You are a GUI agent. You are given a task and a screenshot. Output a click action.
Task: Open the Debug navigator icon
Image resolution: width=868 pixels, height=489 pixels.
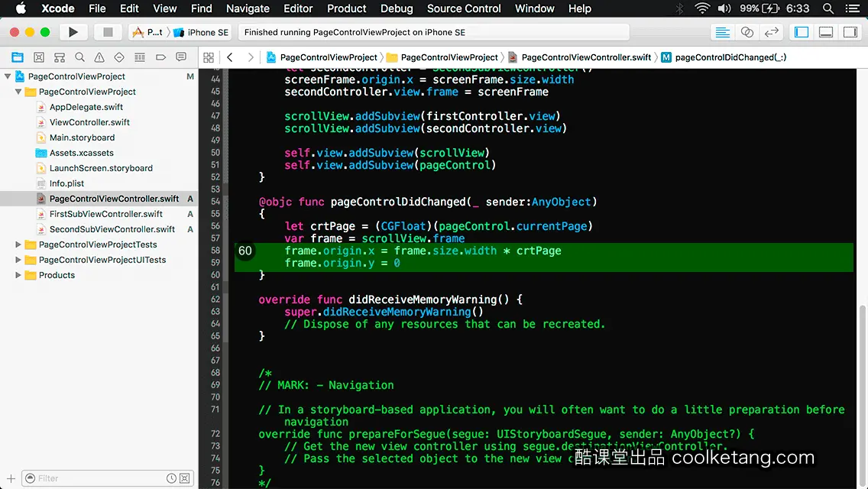click(x=140, y=57)
